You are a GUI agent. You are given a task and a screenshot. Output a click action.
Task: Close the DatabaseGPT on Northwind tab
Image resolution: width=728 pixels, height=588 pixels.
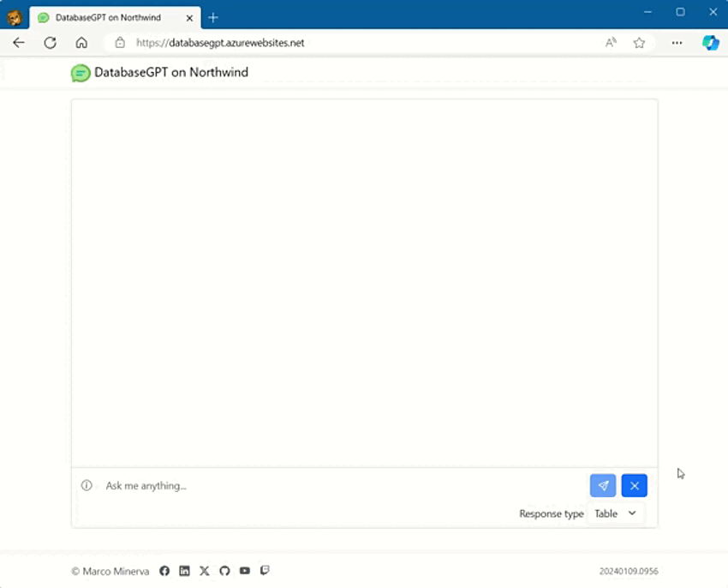[189, 18]
